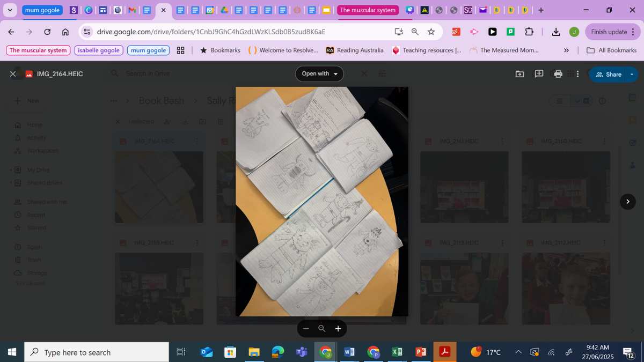Open Chrome tab search dropdown
This screenshot has height=362, width=644.
click(x=10, y=10)
